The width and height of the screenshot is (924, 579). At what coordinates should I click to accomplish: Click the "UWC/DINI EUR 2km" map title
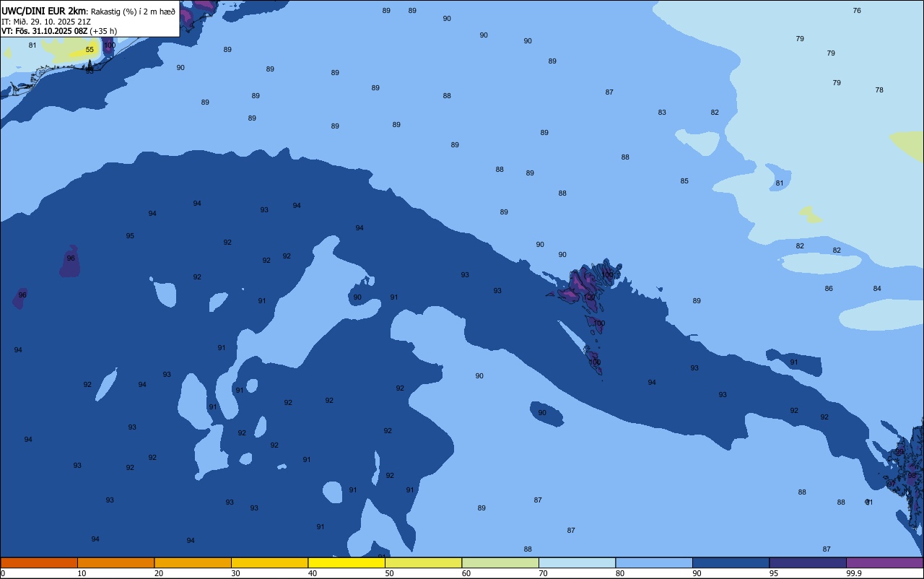pyautogui.click(x=43, y=11)
